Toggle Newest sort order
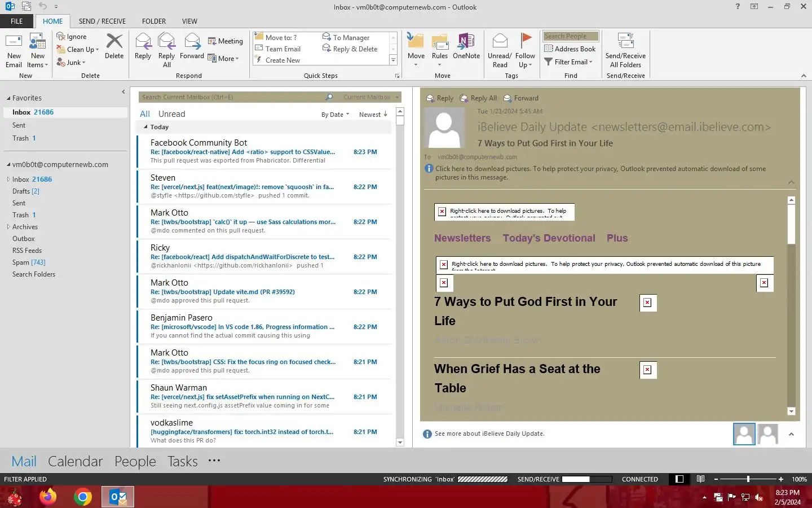 373,115
